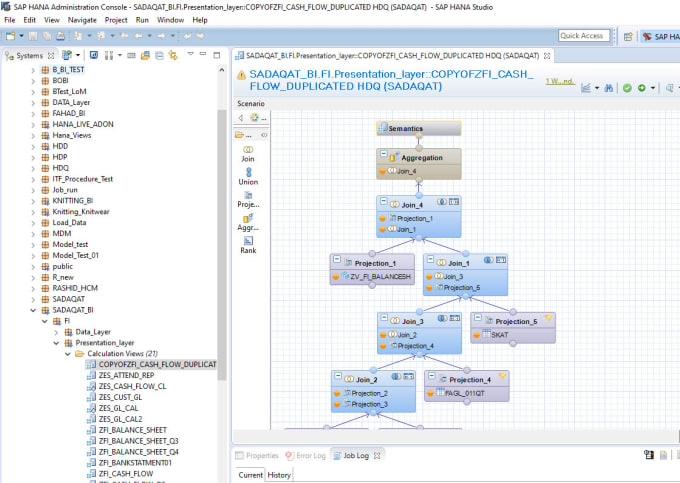This screenshot has height=483, width=680.
Task: Collapse the SADAQAT_BI tree node
Action: click(x=33, y=310)
